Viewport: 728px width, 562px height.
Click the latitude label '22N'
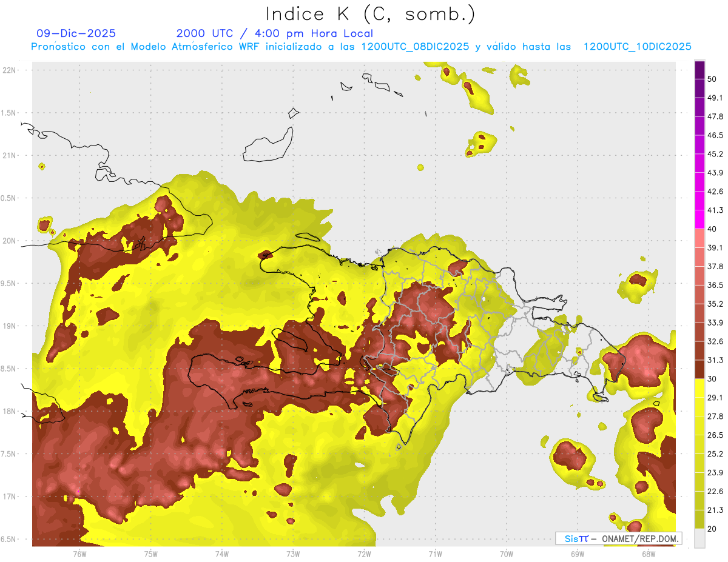tap(9, 70)
